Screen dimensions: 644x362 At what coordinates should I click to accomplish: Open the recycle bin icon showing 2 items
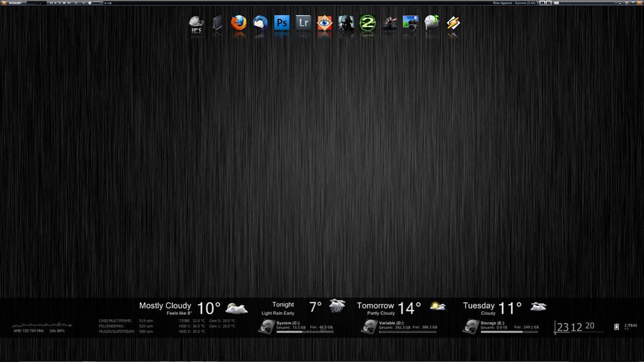pyautogui.click(x=617, y=326)
